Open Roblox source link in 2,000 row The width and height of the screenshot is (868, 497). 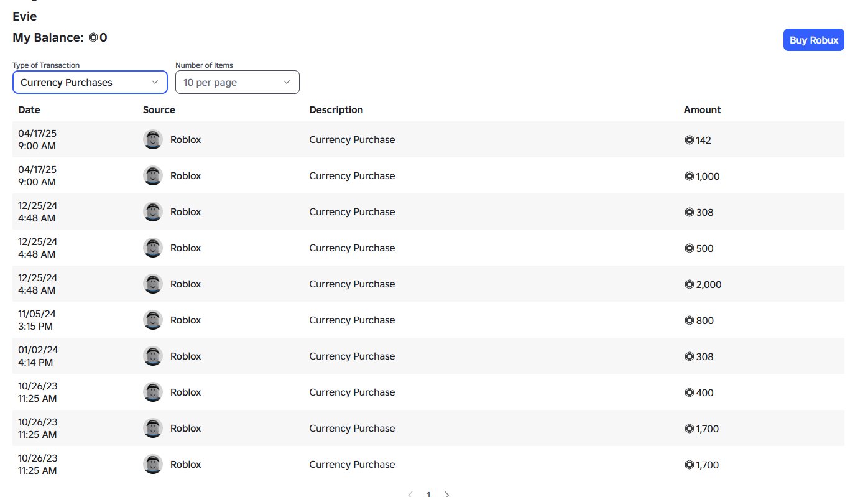pyautogui.click(x=185, y=284)
